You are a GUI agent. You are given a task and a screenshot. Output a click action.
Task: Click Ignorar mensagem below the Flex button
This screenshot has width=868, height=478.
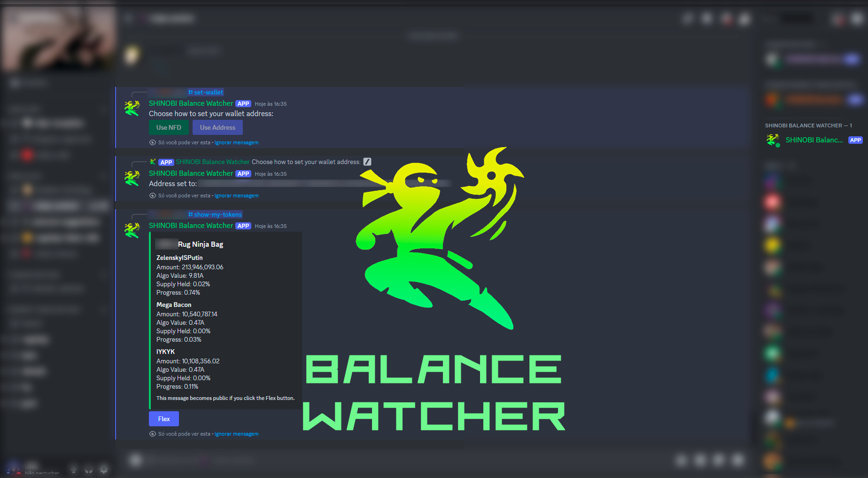click(236, 434)
